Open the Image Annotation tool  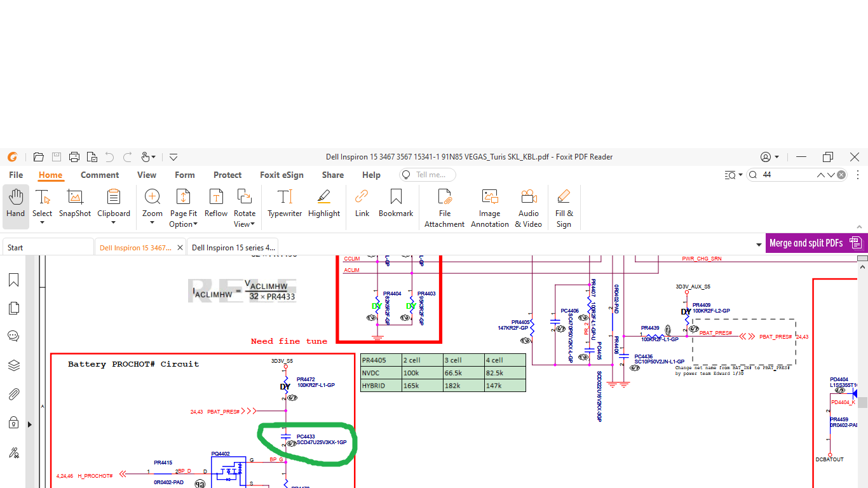(x=490, y=208)
